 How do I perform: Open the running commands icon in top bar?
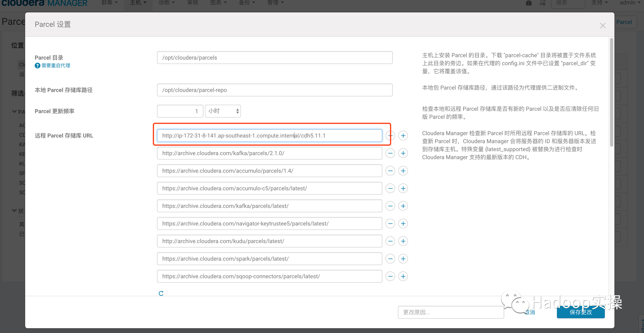(543, 3)
